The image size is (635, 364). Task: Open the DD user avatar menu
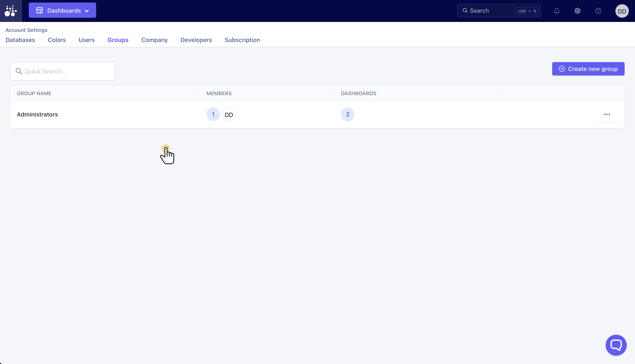pos(621,11)
